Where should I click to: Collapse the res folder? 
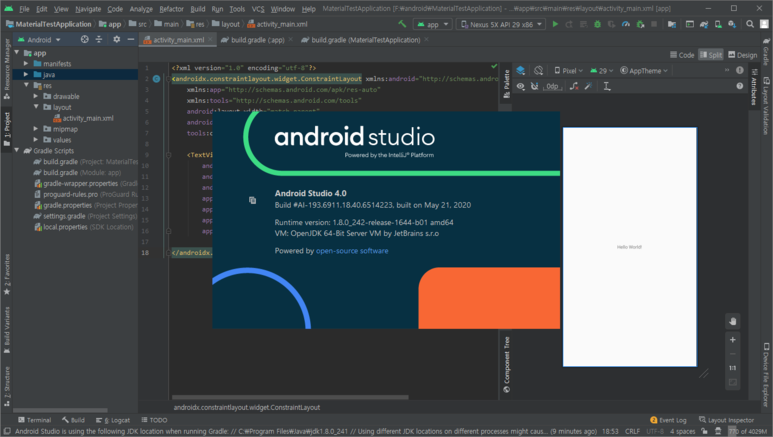26,85
